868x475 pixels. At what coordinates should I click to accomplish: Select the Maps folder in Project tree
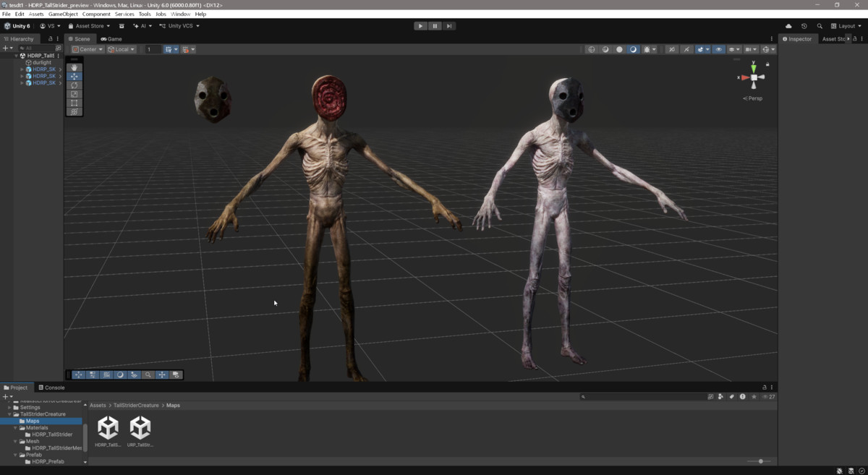(33, 421)
